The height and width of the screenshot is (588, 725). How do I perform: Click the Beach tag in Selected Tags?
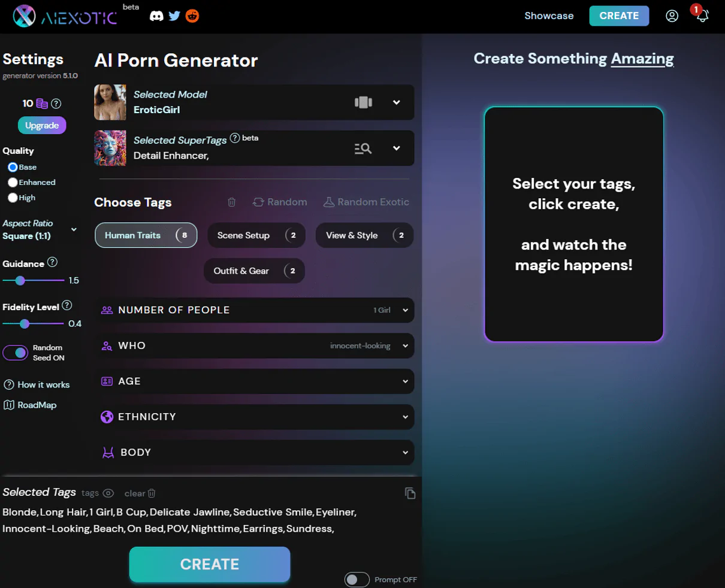(108, 529)
